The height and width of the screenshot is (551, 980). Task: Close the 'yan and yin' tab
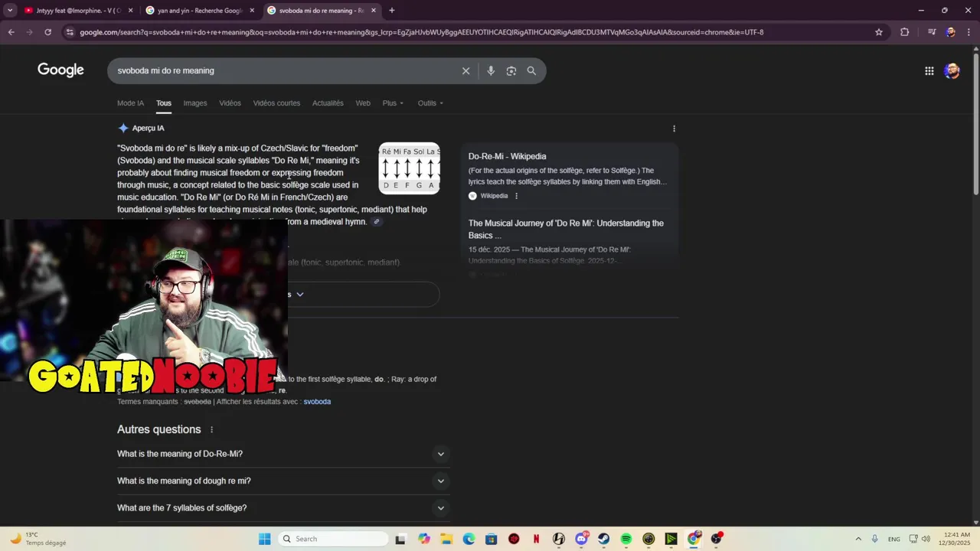coord(252,11)
